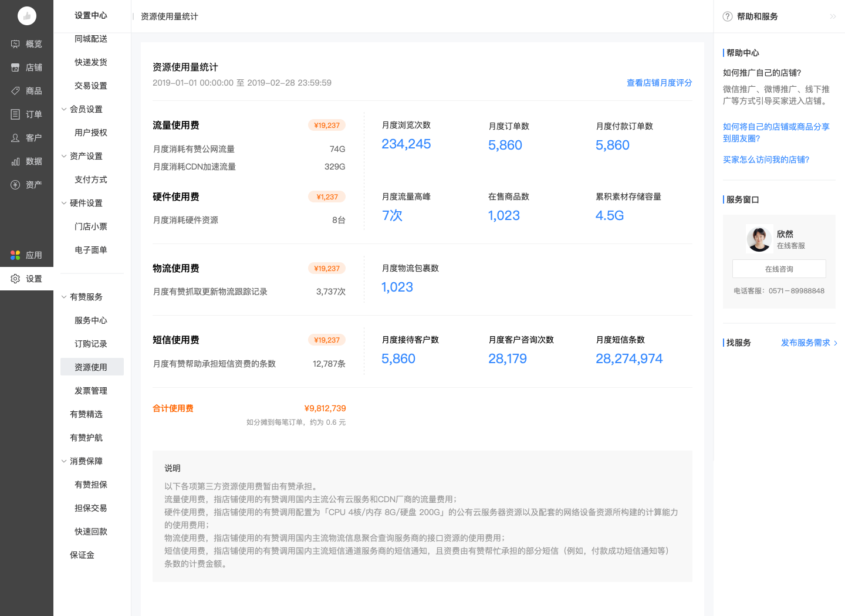Screen dimensions: 845x616
Task: Open the 商品 tag icon
Action: click(x=15, y=91)
